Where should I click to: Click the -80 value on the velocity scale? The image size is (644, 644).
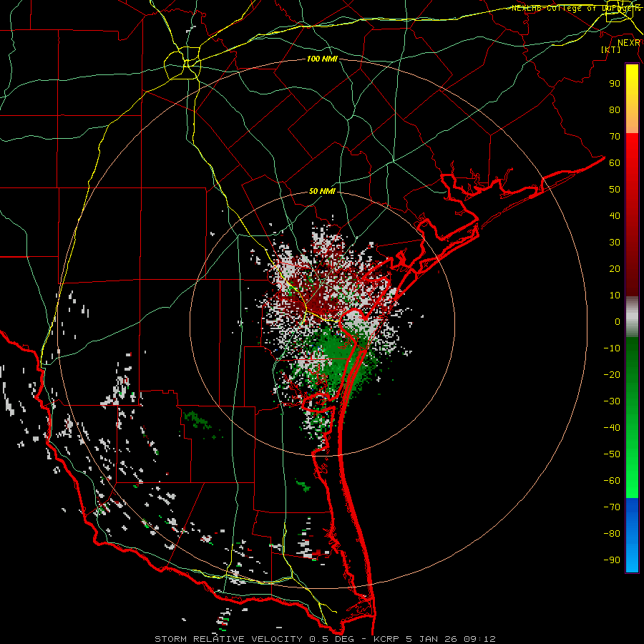point(612,534)
